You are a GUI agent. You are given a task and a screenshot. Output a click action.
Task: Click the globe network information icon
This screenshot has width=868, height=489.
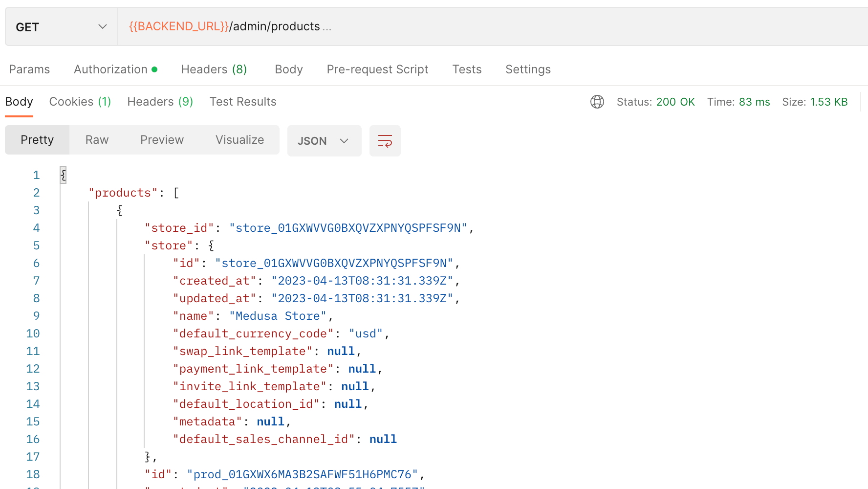[x=597, y=102]
